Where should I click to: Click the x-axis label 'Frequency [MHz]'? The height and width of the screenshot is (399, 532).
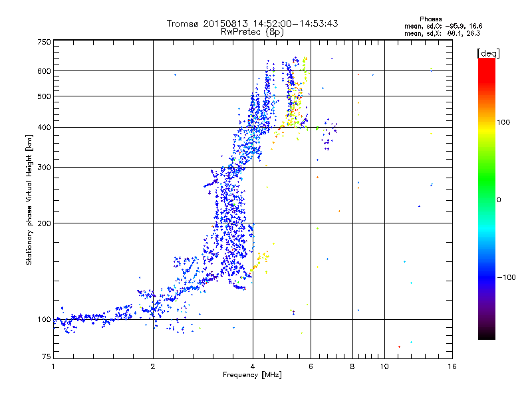[x=252, y=375]
